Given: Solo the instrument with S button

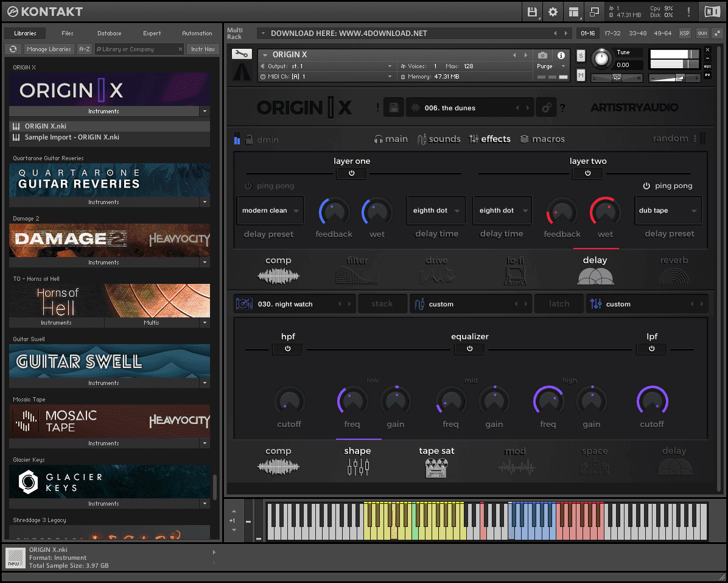Looking at the screenshot, I should click(x=580, y=56).
